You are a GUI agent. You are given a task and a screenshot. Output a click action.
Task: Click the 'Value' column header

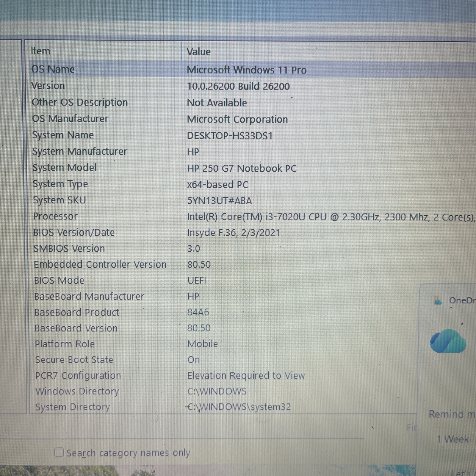click(x=199, y=52)
